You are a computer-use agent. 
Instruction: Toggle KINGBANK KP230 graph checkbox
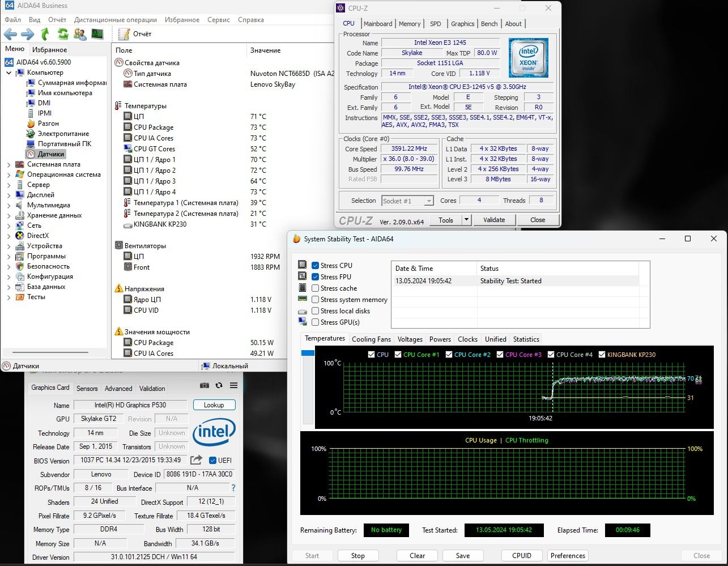pyautogui.click(x=602, y=355)
